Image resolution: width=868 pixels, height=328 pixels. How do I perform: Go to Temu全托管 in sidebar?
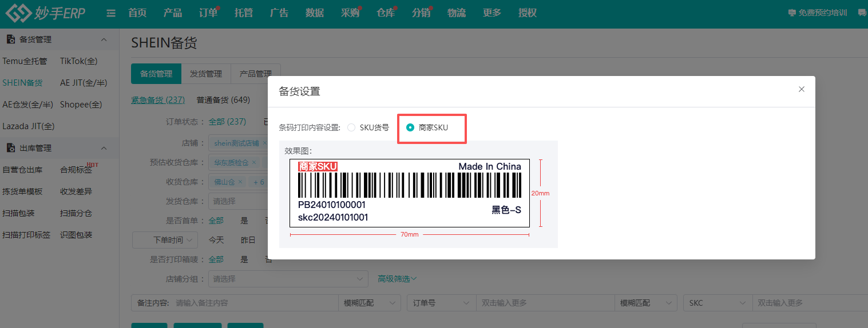(25, 61)
